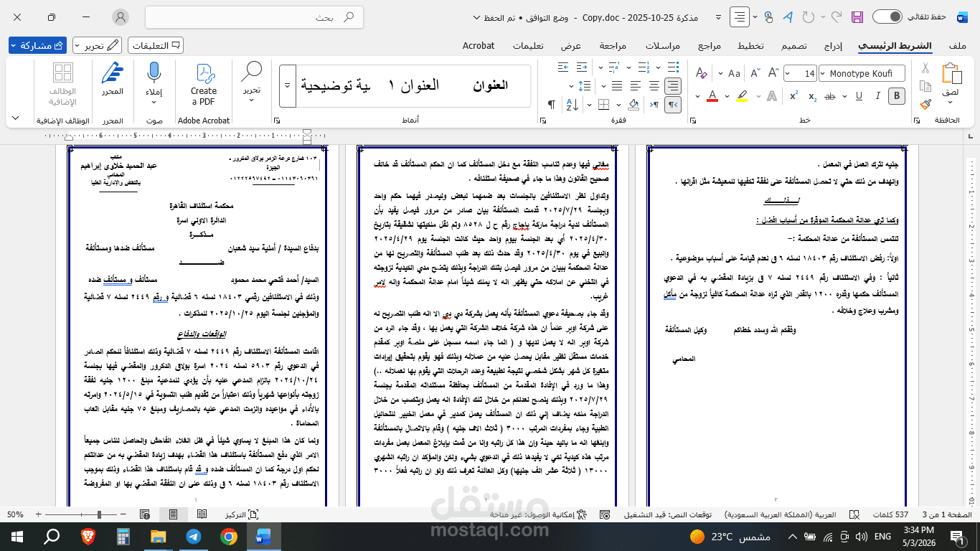
Task: Open the Share (مشاركة) dropdown button
Action: tap(38, 45)
